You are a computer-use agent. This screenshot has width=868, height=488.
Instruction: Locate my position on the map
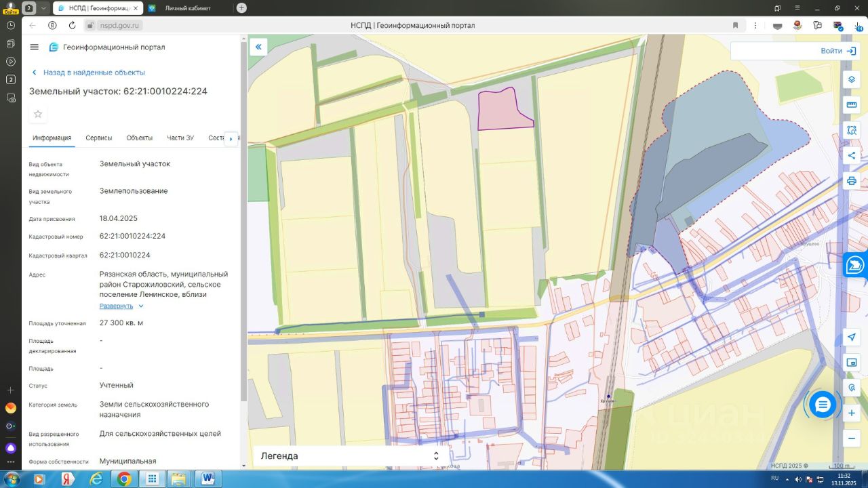coord(852,338)
